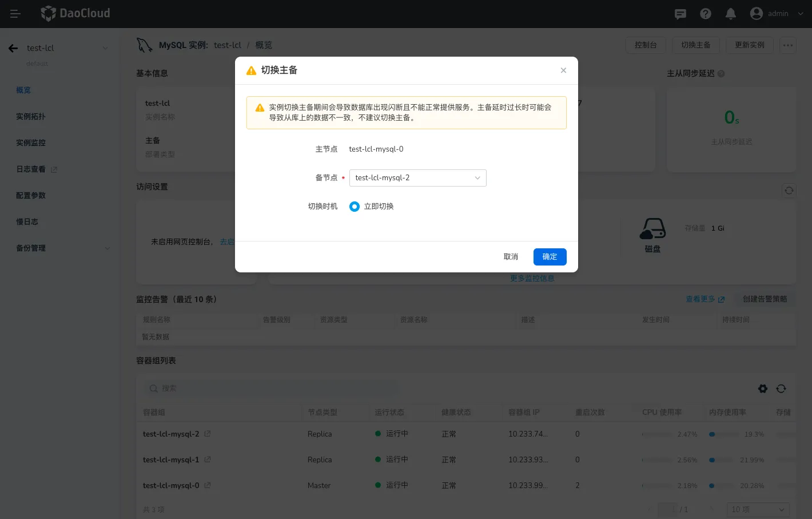Refresh the access settings section
Viewport: 812px width, 519px height.
[x=789, y=191]
